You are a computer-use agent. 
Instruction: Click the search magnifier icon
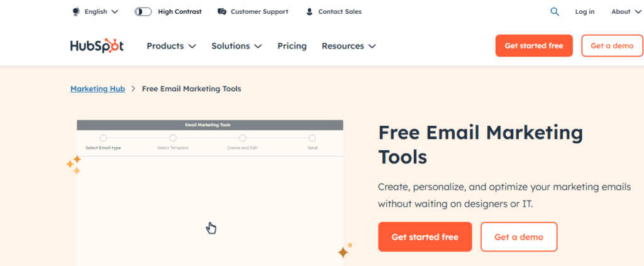[555, 12]
